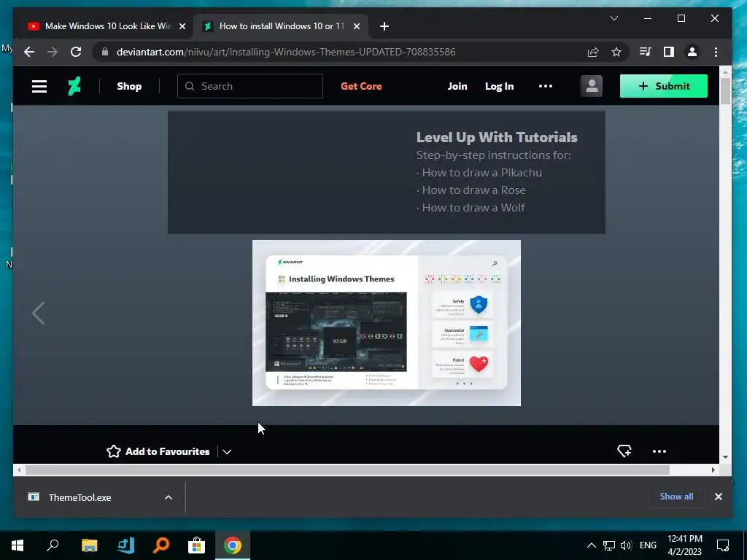Open File Explorer from taskbar

89,545
